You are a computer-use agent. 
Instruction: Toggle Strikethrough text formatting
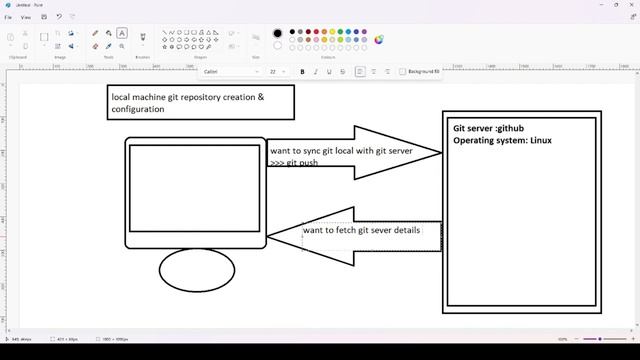pyautogui.click(x=342, y=72)
